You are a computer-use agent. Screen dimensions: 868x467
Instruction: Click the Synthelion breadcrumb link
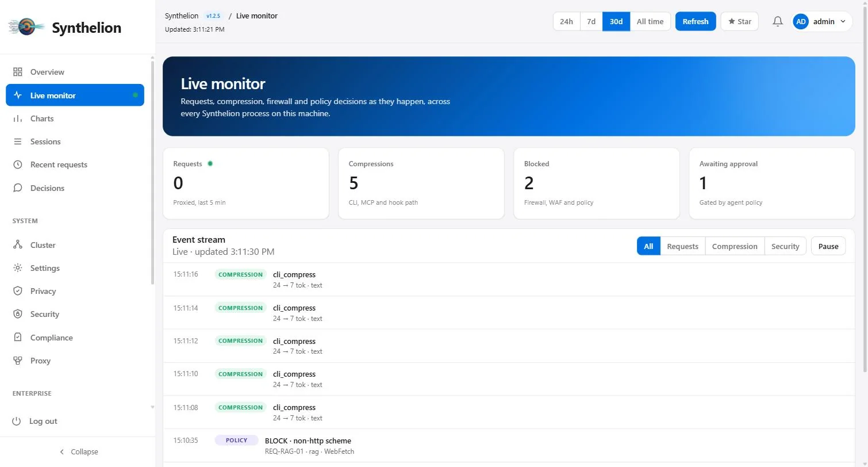182,16
